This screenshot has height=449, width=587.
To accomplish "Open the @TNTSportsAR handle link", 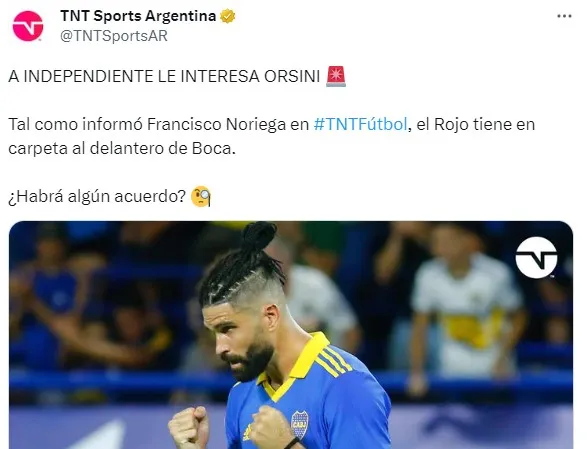I will (x=114, y=36).
